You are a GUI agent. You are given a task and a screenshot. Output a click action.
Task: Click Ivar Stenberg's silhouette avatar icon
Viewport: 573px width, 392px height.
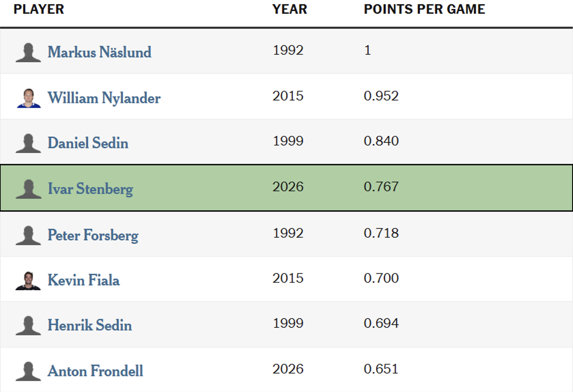[28, 189]
